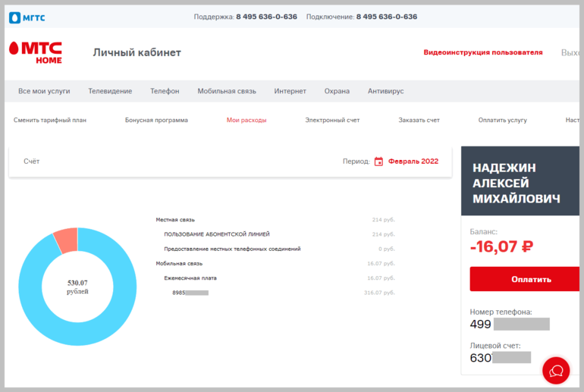
Task: Open the Интернет menu item
Action: pos(290,91)
